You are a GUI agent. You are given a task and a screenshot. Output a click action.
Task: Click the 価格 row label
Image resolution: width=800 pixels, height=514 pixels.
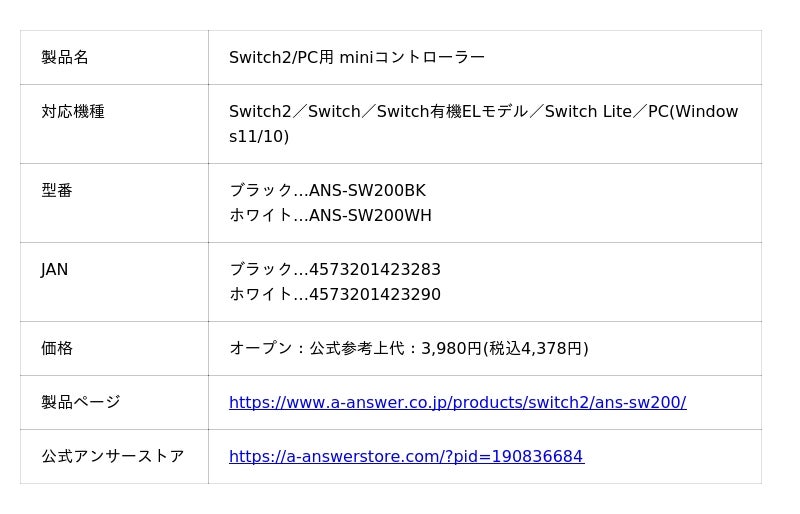pyautogui.click(x=57, y=348)
